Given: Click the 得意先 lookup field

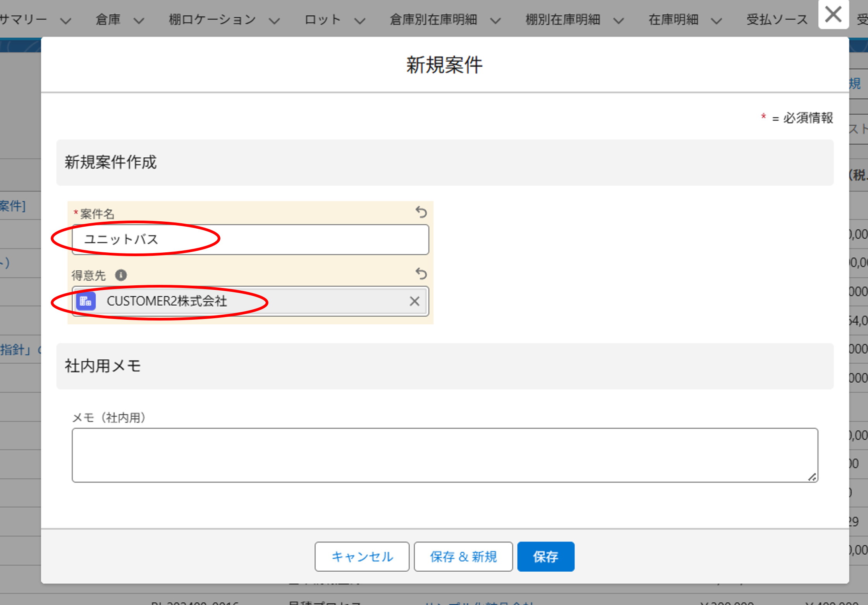Looking at the screenshot, I should click(x=250, y=301).
